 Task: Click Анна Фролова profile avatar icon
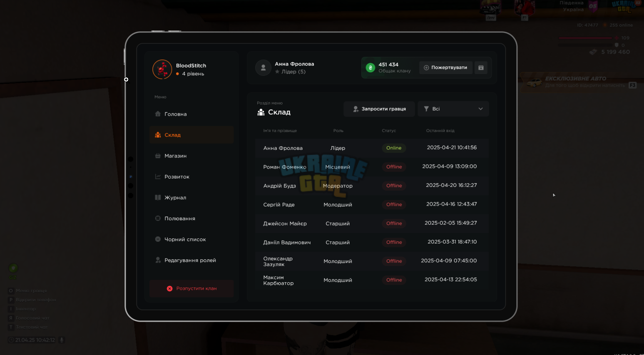pyautogui.click(x=263, y=68)
